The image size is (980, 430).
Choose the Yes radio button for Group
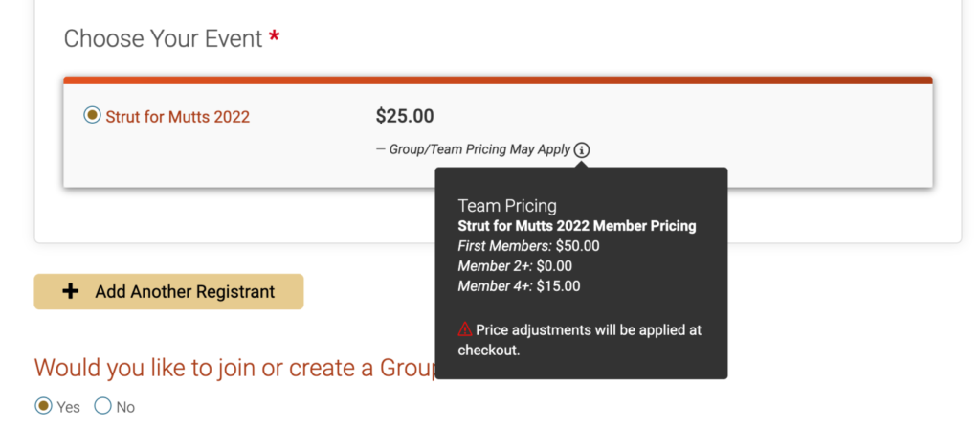pyautogui.click(x=43, y=406)
